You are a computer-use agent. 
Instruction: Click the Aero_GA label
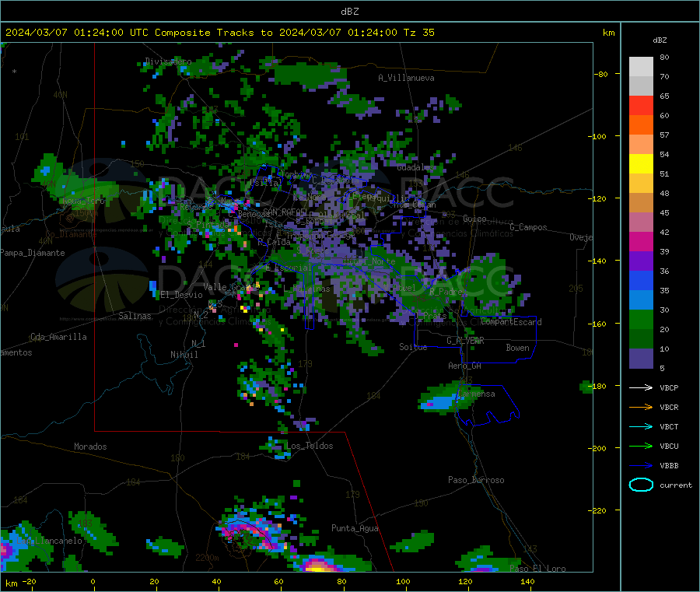click(x=465, y=366)
